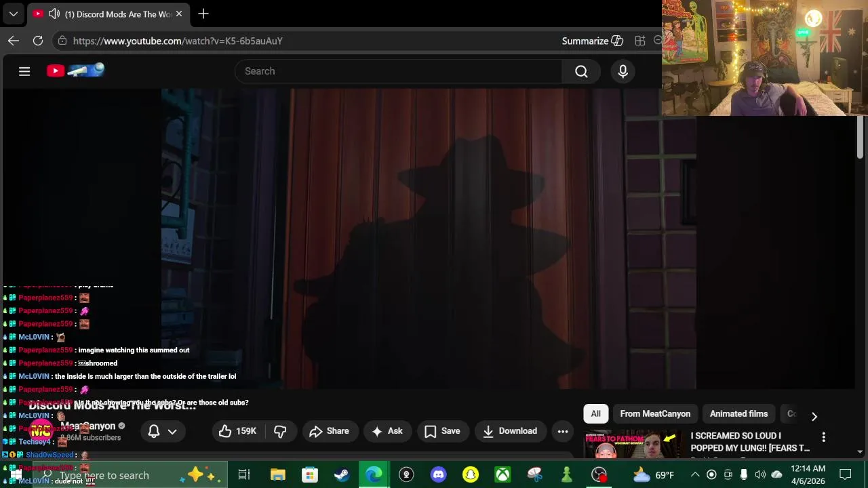Select the Animated films chip
The height and width of the screenshot is (488, 868).
coord(738,414)
